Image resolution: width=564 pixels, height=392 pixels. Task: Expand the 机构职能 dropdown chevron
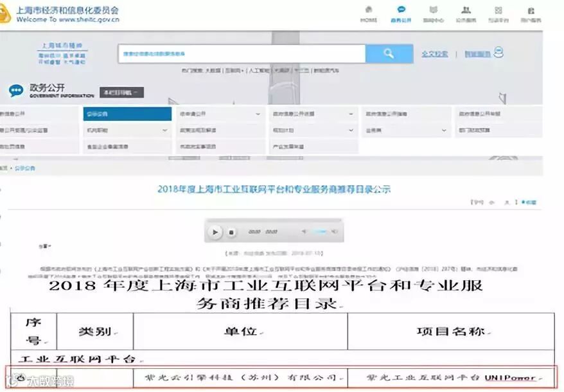[x=164, y=130]
